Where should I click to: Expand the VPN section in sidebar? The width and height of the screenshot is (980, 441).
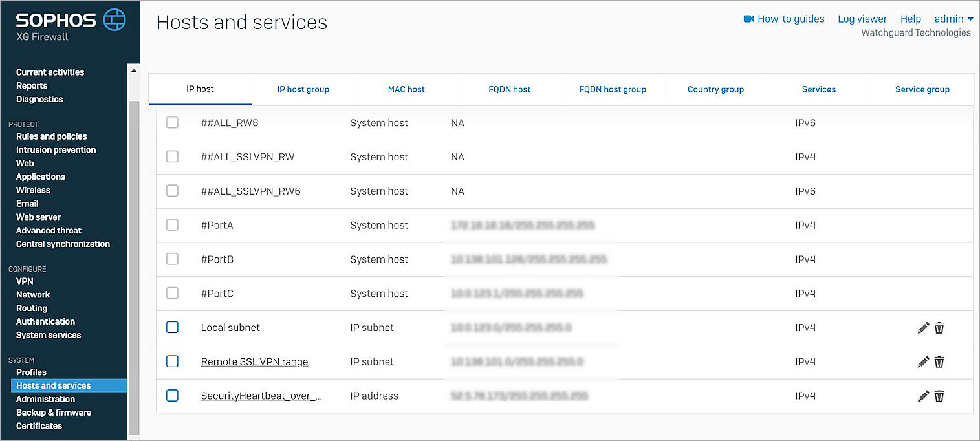[x=25, y=281]
